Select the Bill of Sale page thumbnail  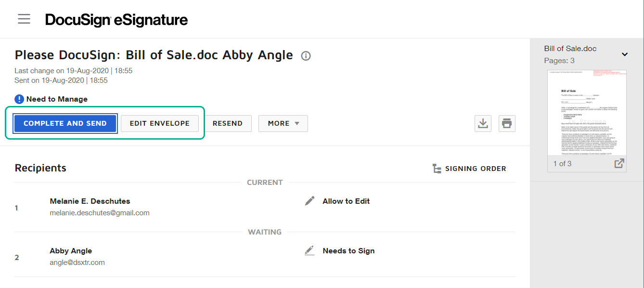pyautogui.click(x=587, y=114)
